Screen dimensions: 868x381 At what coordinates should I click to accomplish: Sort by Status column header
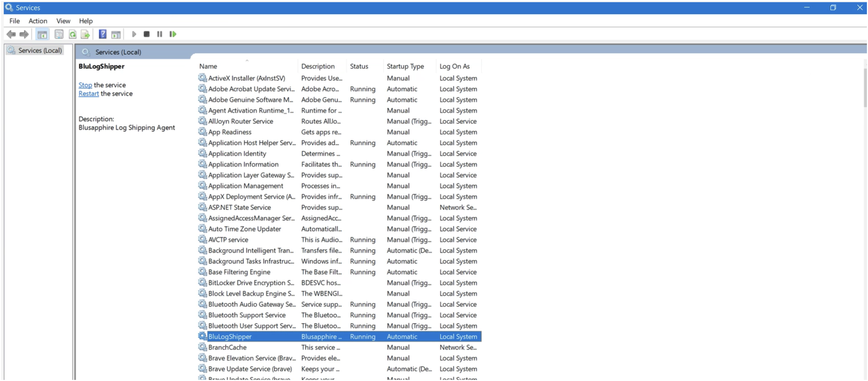click(x=359, y=66)
